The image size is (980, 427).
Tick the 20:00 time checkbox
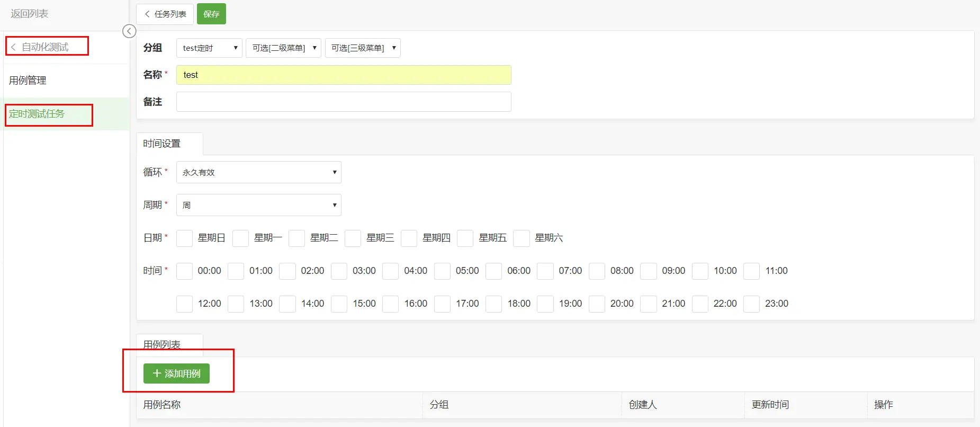click(x=597, y=304)
